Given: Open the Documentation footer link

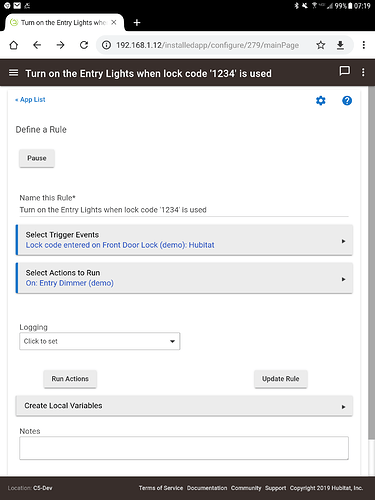Looking at the screenshot, I should (207, 488).
